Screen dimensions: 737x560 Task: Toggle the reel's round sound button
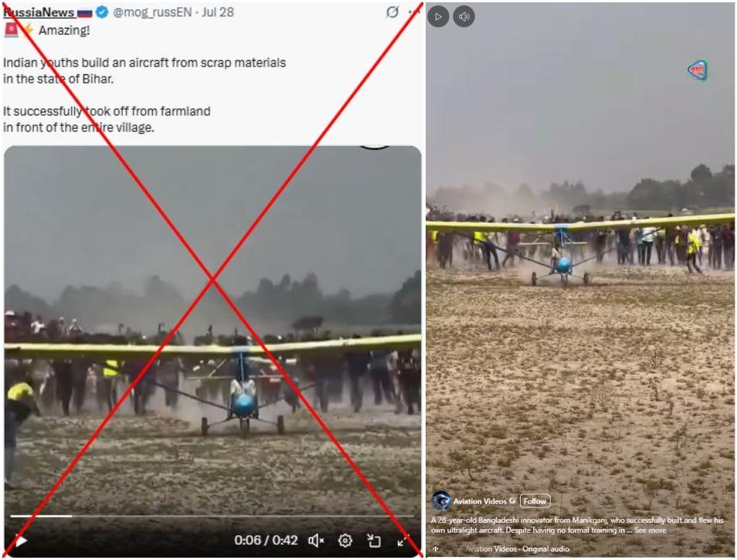(464, 17)
